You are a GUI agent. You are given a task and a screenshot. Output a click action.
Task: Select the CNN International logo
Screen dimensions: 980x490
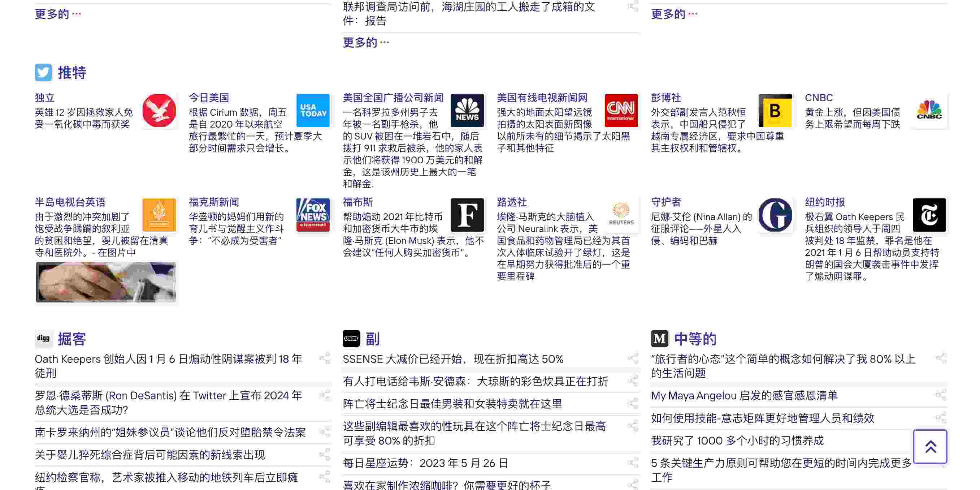tap(621, 111)
